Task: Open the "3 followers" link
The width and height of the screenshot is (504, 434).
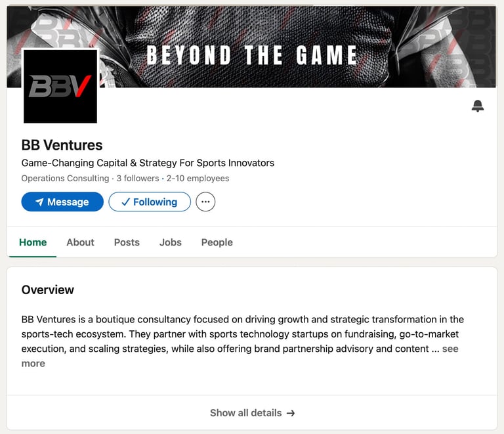Action: [x=138, y=179]
